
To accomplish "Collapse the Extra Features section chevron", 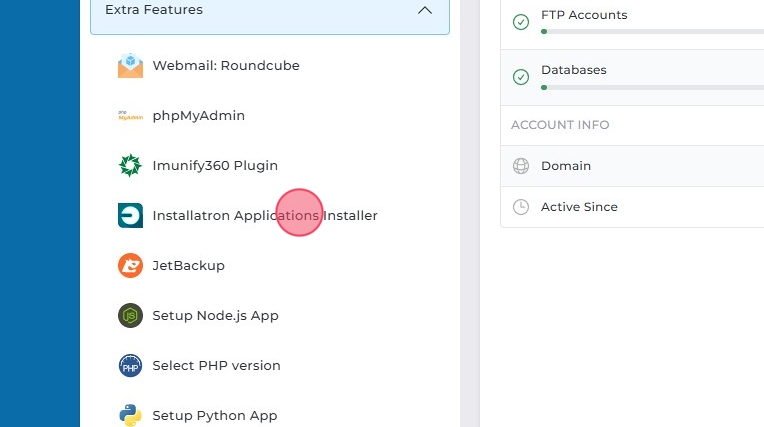I will pyautogui.click(x=425, y=10).
